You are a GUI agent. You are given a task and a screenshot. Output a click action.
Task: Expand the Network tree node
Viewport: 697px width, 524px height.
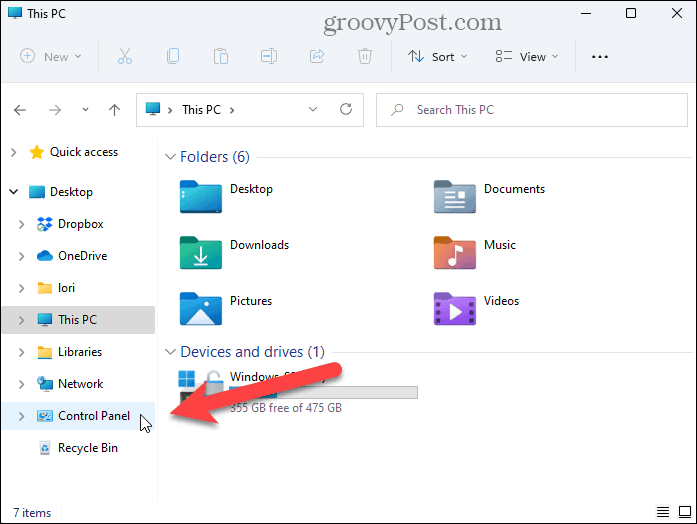21,384
